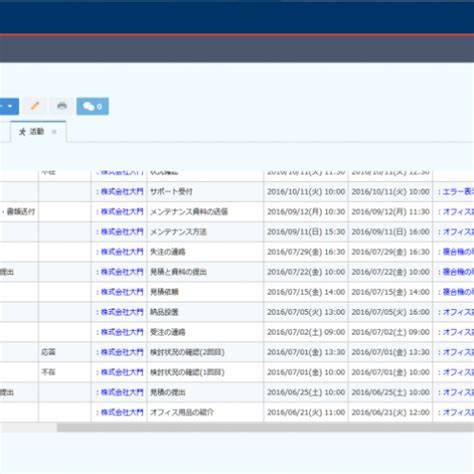474x474 pixels.
Task: Expand the blue dropdown button beside the pencil
Action: point(9,106)
